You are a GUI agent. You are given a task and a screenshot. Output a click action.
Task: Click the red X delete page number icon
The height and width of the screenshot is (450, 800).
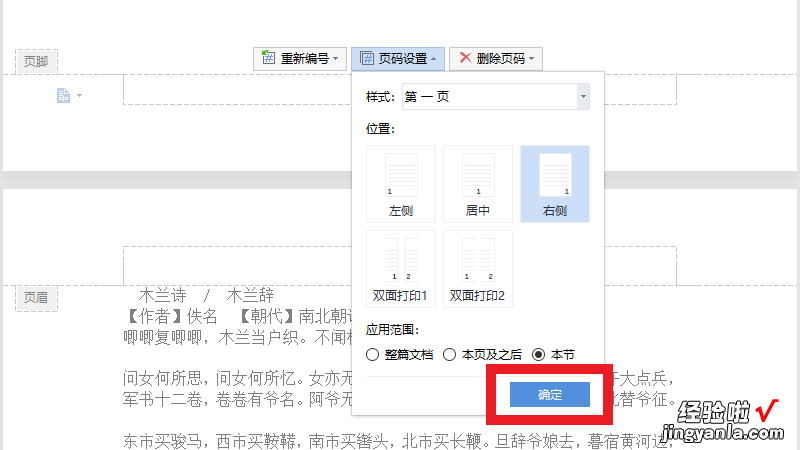(x=465, y=58)
